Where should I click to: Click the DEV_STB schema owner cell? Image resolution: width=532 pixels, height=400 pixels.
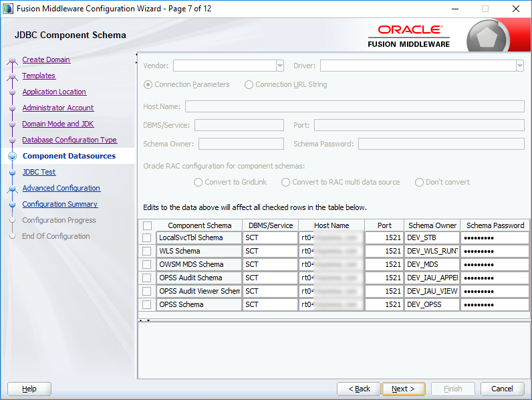point(432,237)
